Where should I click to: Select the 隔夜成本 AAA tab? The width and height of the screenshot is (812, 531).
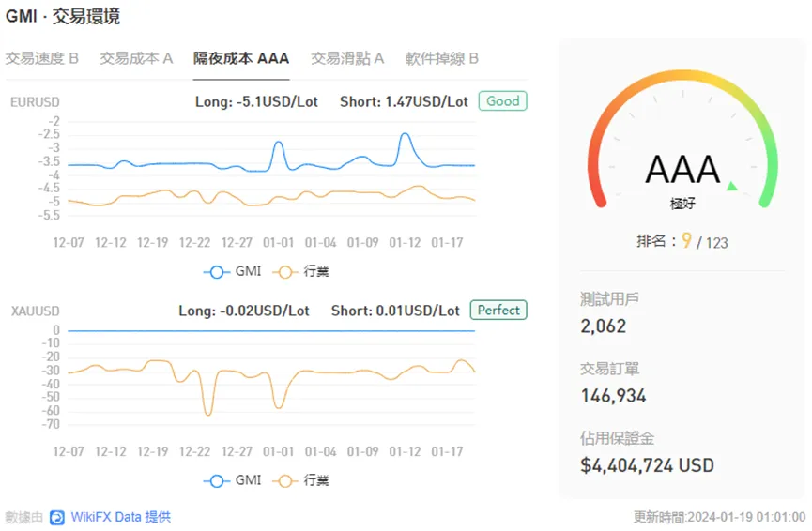coord(241,58)
